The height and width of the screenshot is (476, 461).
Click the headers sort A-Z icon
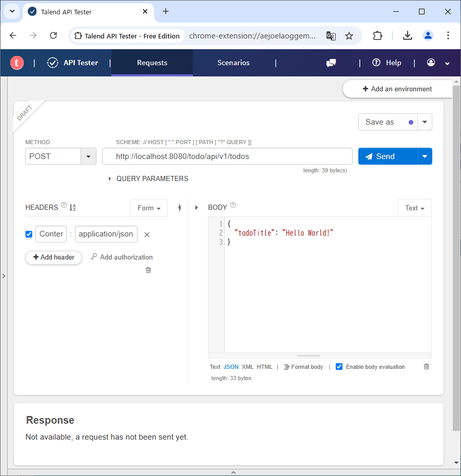(72, 208)
